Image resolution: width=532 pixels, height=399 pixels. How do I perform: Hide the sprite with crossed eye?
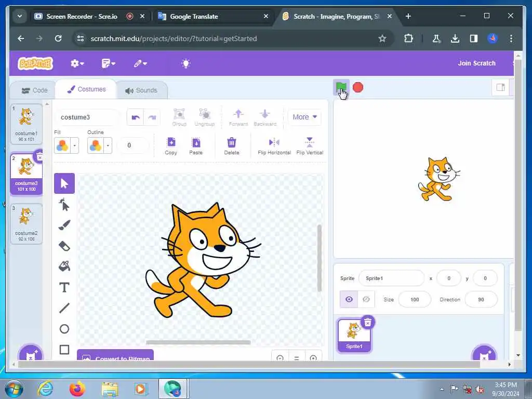click(366, 299)
